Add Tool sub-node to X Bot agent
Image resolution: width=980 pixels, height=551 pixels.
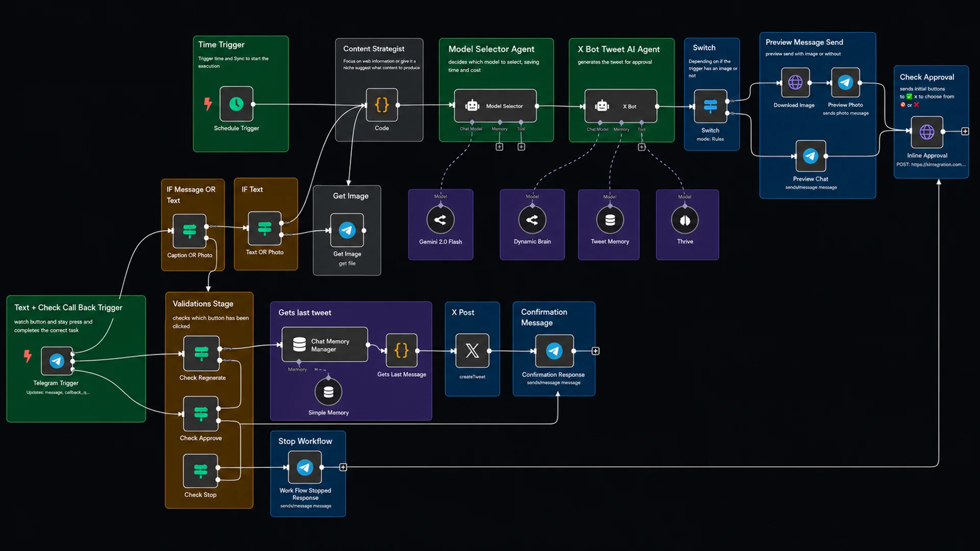click(642, 147)
